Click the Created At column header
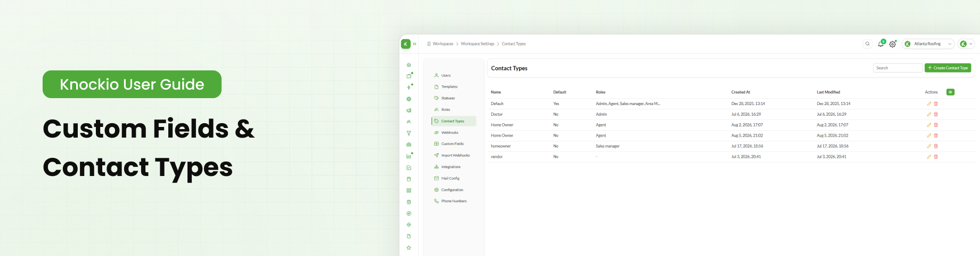Screen dimensions: 980x256 pyautogui.click(x=740, y=92)
